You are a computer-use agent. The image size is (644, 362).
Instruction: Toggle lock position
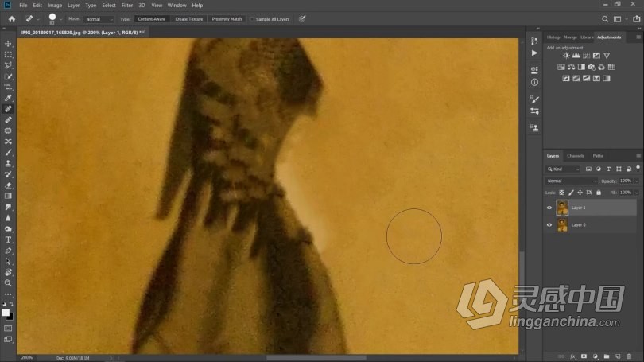pyautogui.click(x=580, y=193)
